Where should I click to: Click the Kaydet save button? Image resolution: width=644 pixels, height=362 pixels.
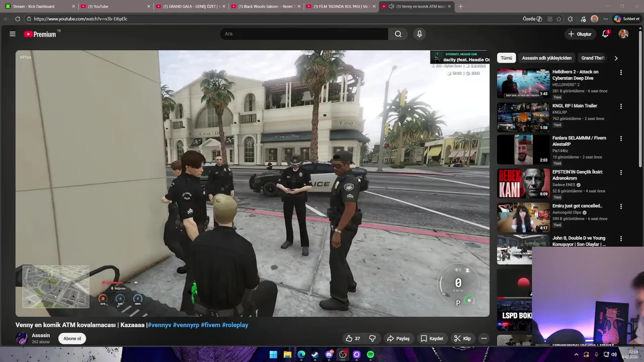point(432,338)
